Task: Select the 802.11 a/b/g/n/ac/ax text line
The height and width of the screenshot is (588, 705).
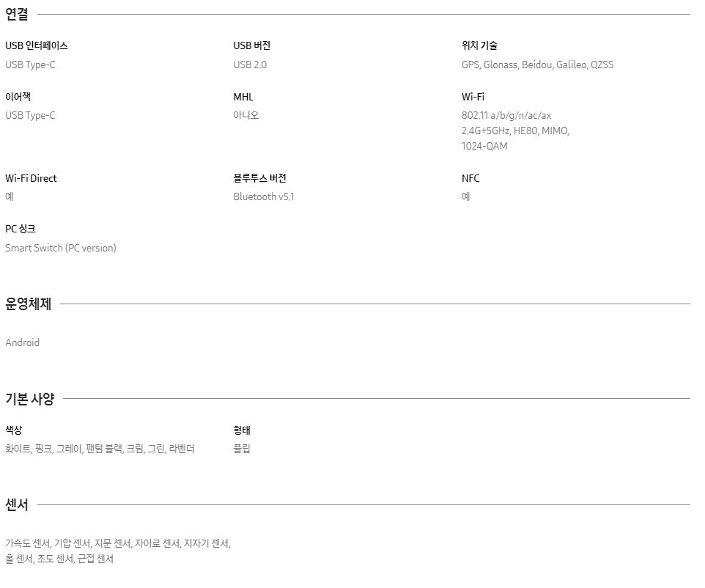Action: pyautogui.click(x=506, y=115)
